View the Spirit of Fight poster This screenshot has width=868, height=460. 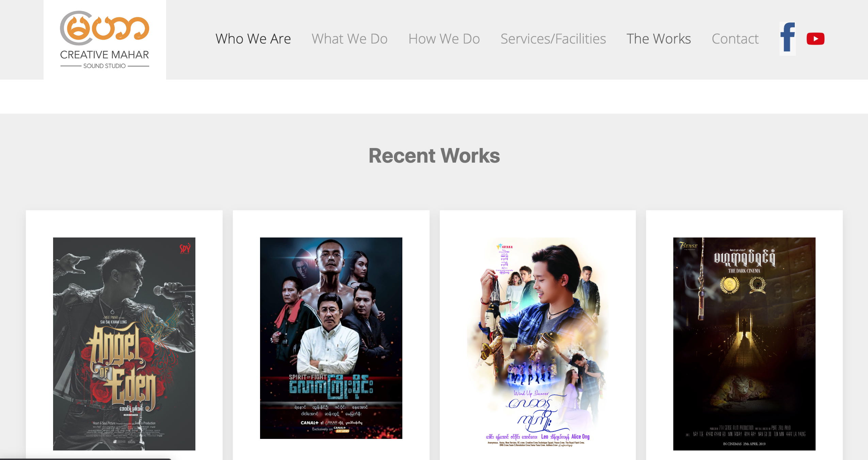[x=331, y=338]
